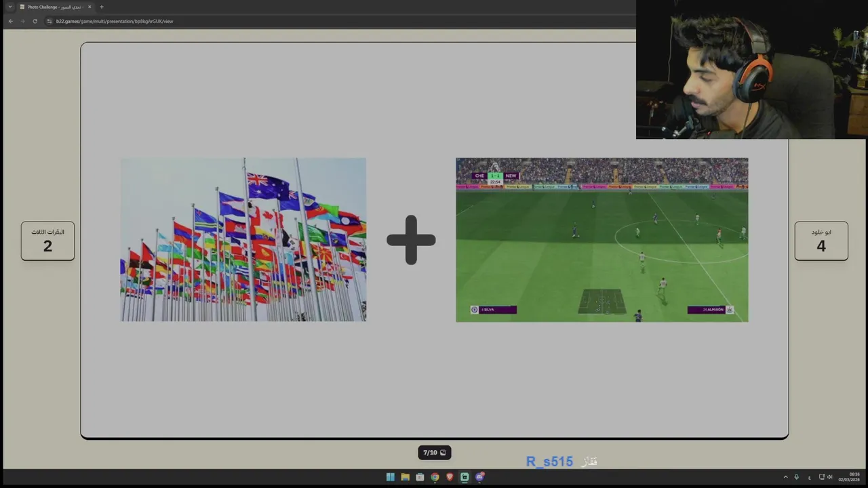The image size is (868, 488).
Task: Go back to the previous page
Action: 10,21
